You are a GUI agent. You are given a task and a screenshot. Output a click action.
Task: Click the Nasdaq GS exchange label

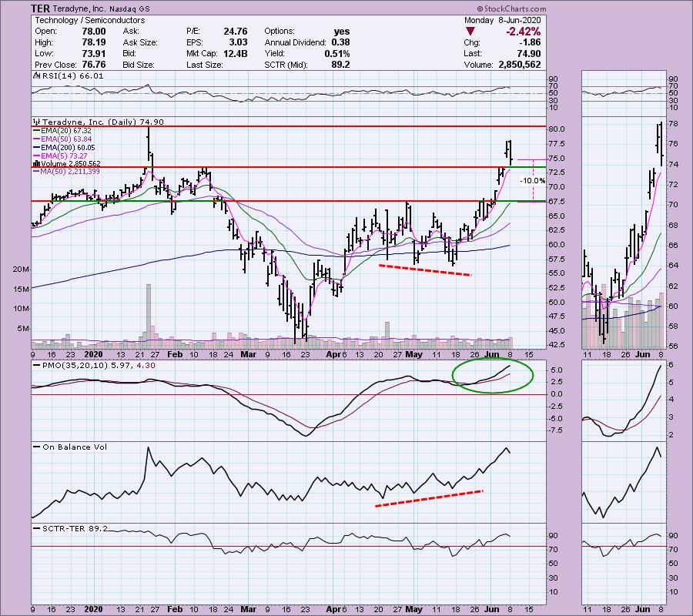coord(131,8)
